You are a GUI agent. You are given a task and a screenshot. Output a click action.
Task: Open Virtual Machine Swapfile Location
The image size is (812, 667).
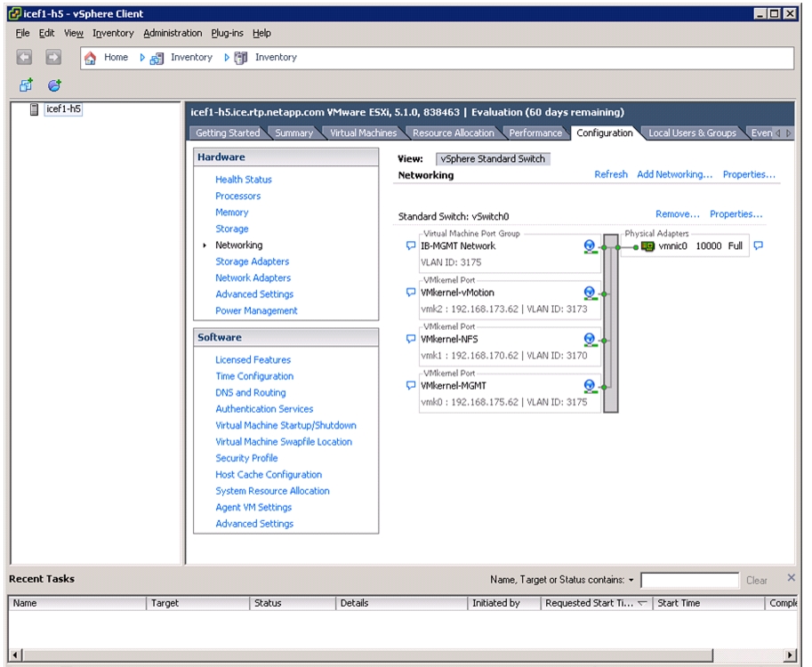click(284, 442)
